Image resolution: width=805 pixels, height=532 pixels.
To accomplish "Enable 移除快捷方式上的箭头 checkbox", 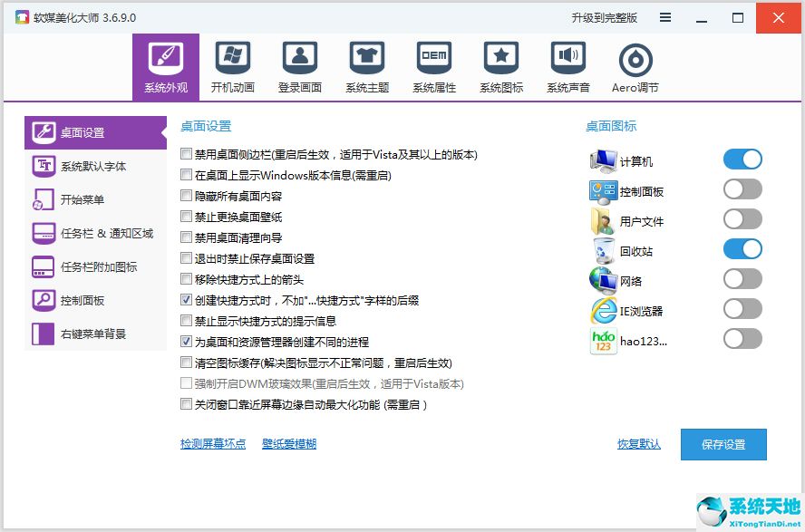I will pyautogui.click(x=187, y=279).
